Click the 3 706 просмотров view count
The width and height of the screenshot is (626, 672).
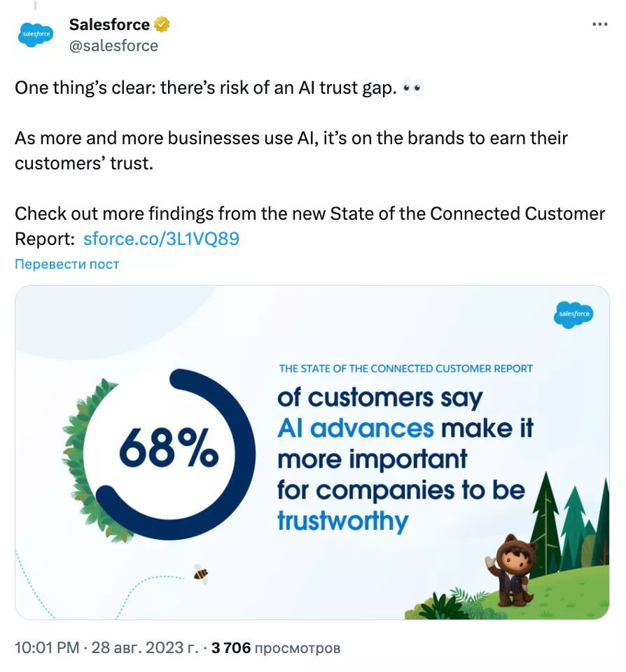click(x=276, y=648)
